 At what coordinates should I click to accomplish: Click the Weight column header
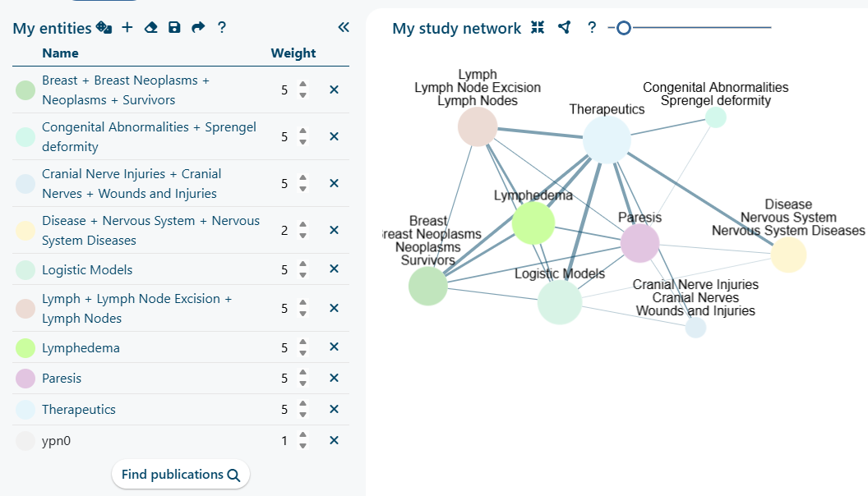pyautogui.click(x=293, y=53)
